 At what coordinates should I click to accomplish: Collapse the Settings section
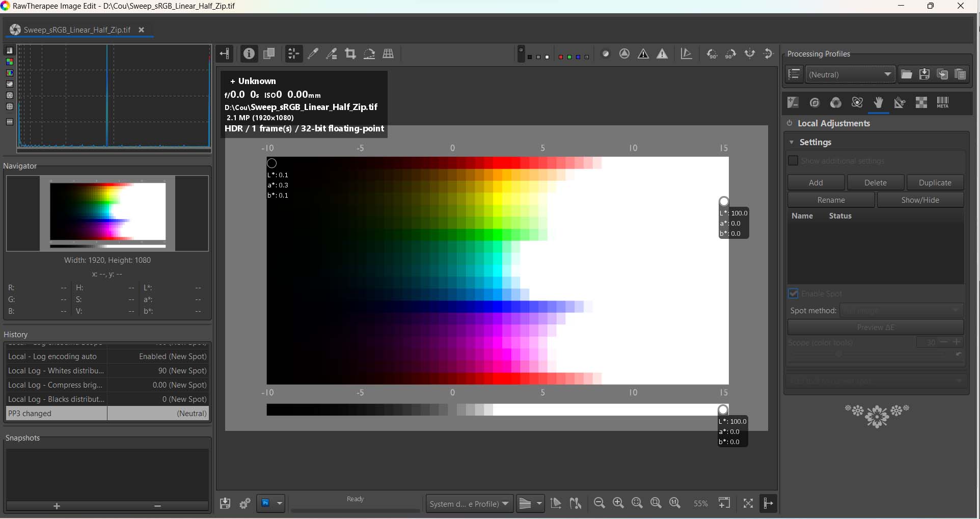coord(792,143)
